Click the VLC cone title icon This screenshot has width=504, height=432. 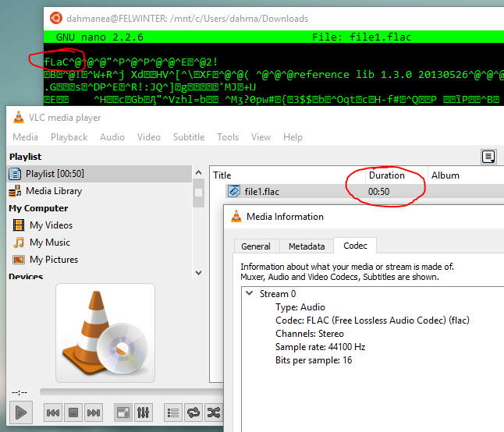coord(19,117)
